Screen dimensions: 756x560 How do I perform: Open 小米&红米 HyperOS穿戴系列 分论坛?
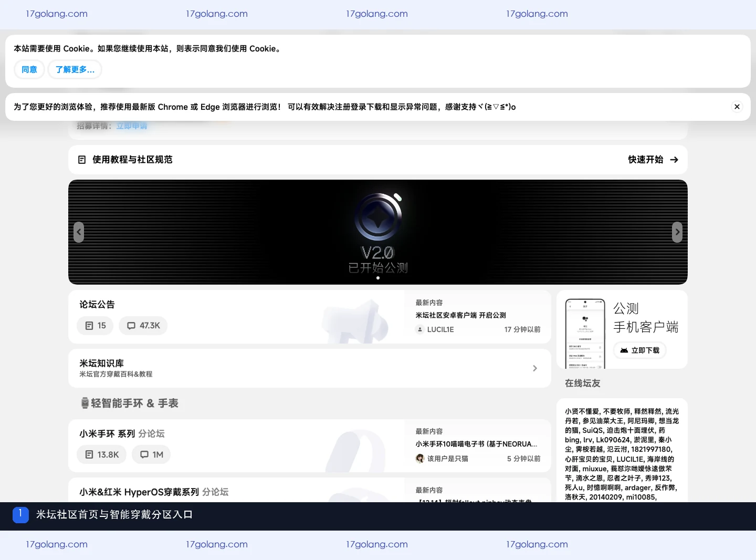click(x=154, y=492)
